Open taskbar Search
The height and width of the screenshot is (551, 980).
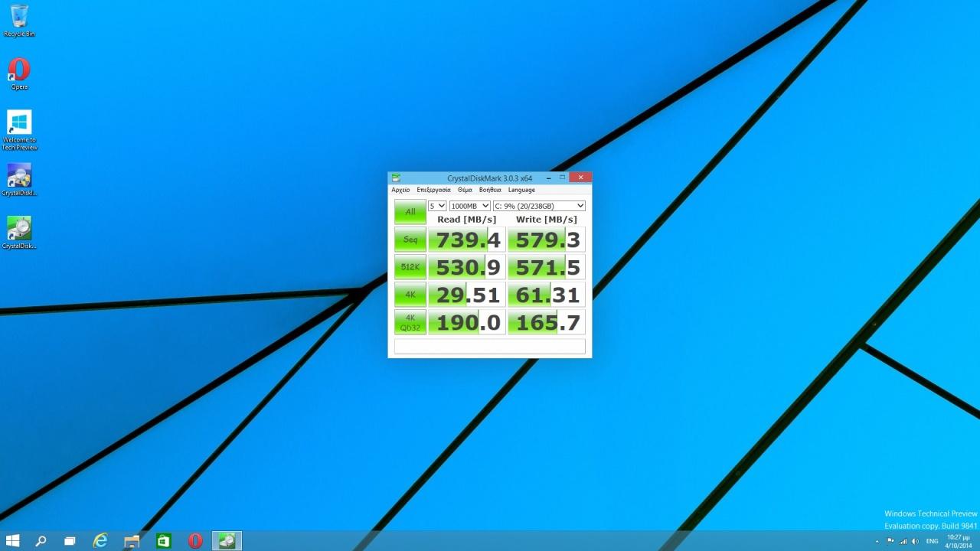coord(41,541)
